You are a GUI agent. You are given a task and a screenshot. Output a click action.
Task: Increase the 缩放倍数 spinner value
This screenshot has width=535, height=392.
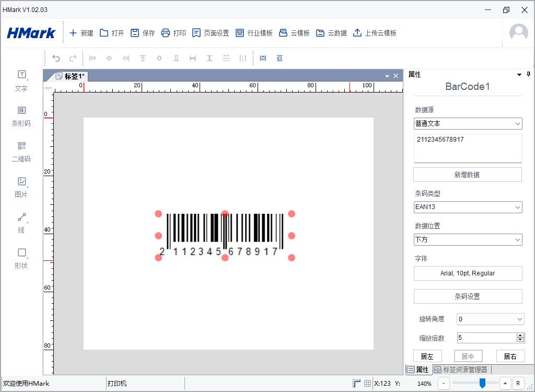pyautogui.click(x=520, y=336)
